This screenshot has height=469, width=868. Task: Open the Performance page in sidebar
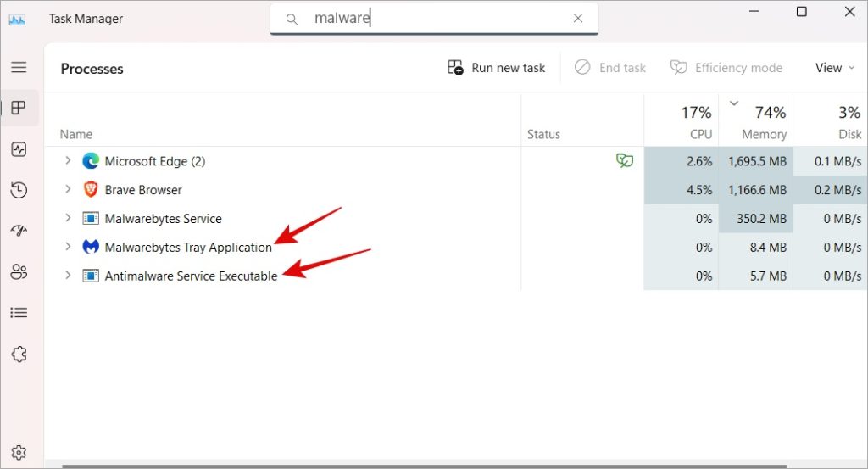coord(19,149)
